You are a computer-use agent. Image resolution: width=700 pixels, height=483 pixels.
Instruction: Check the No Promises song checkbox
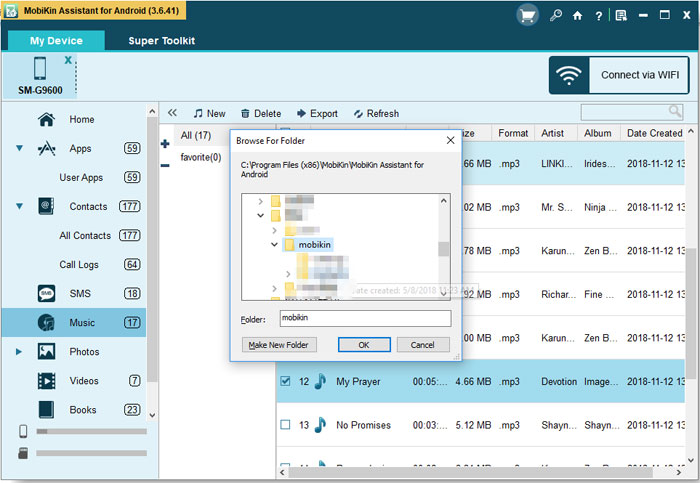point(285,425)
